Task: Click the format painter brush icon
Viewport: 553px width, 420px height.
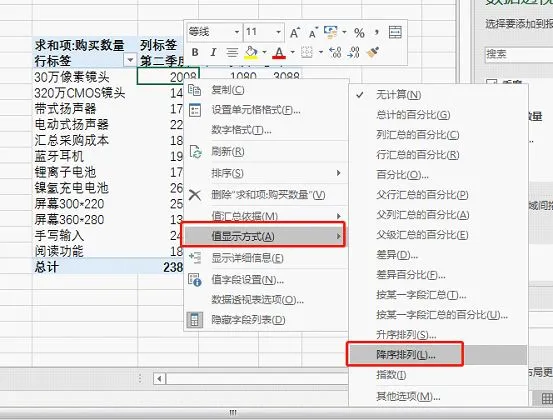Action: click(372, 53)
